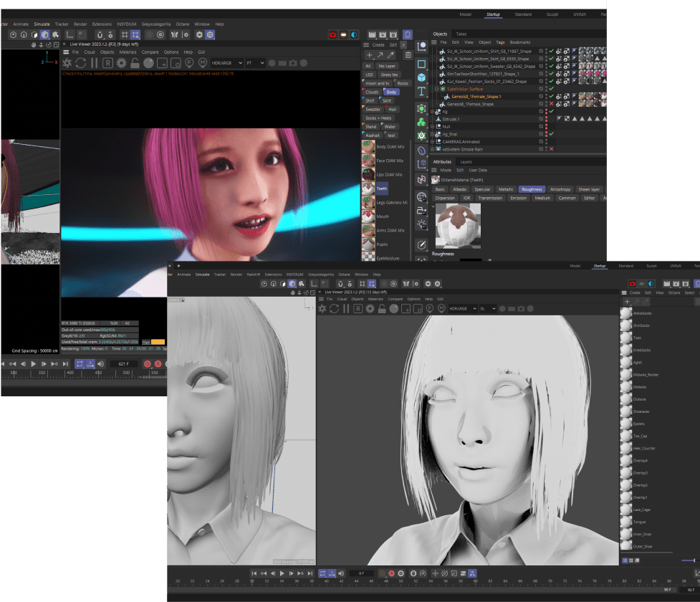The width and height of the screenshot is (700, 602).
Task: Open the HDR/sRGB dropdown in back window Live Viewer
Action: [227, 63]
